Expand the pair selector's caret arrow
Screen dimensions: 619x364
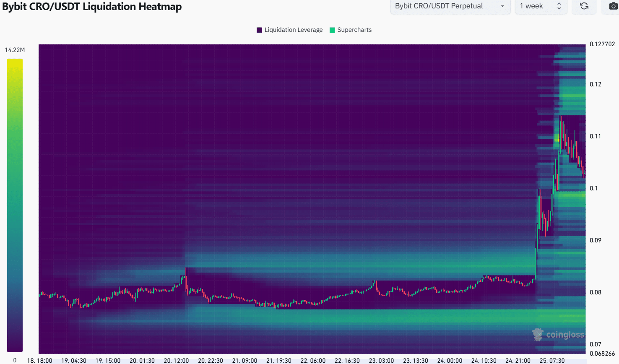(x=502, y=6)
